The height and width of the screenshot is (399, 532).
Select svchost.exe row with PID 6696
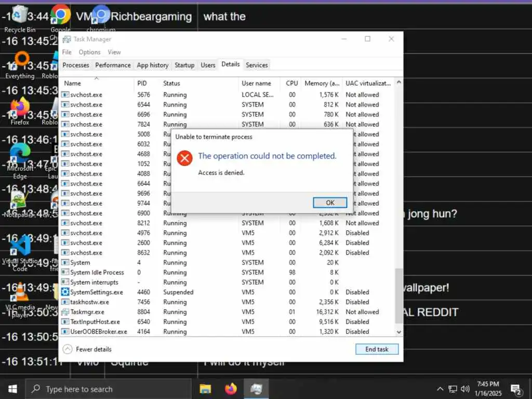point(228,114)
